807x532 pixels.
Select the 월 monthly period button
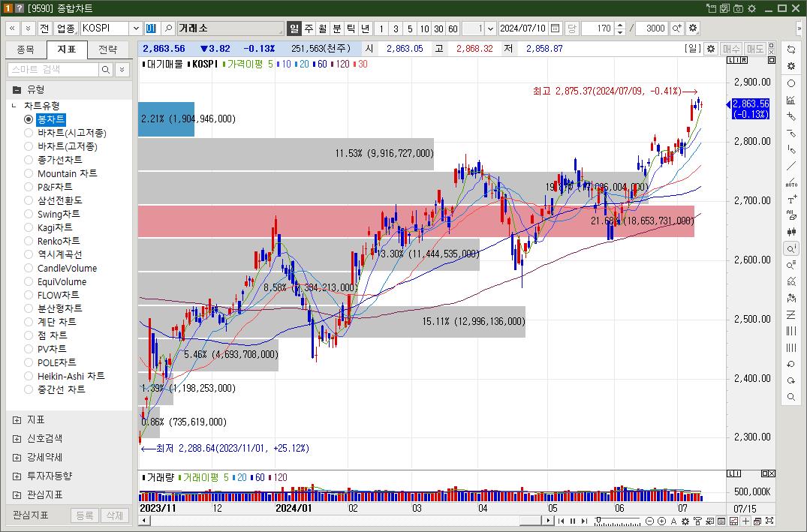(323, 29)
